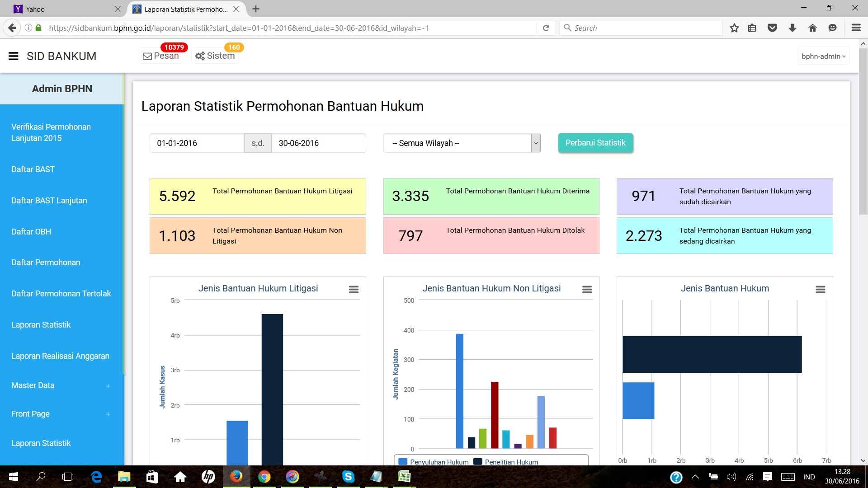Viewport: 868px width, 488px height.
Task: Open Daftar BAST Lanjutan sidebar item
Action: [x=49, y=201]
